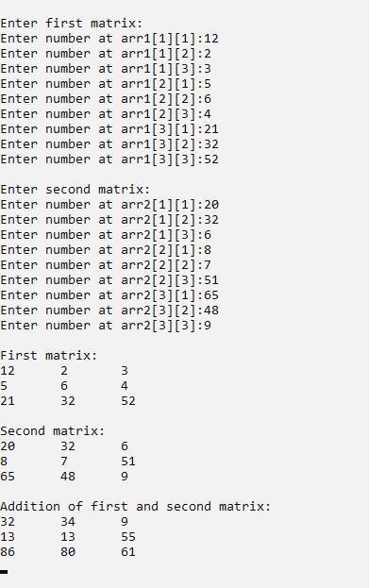
Task: Click the arr2[3][1]:65 input line
Action: [x=109, y=295]
